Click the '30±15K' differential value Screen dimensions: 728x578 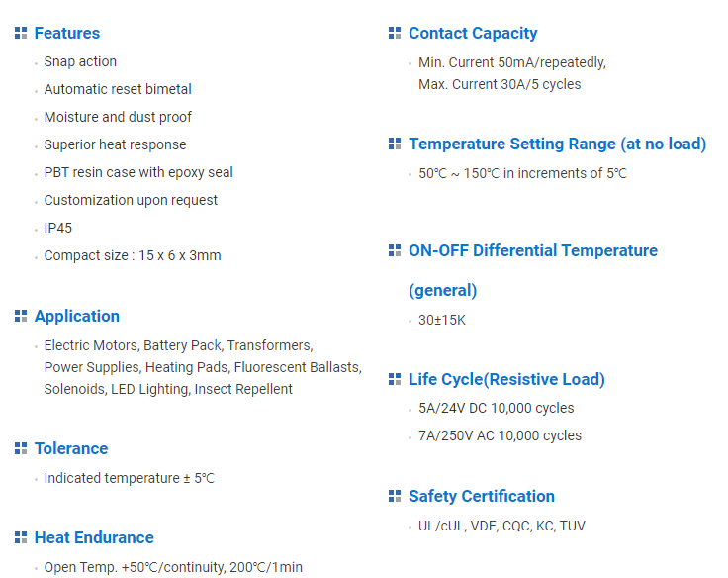click(x=442, y=320)
